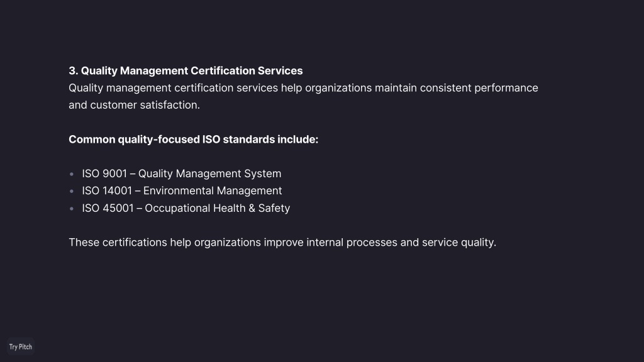The width and height of the screenshot is (644, 362).
Task: Click the word 'Safety' in the last bullet
Action: 274,208
